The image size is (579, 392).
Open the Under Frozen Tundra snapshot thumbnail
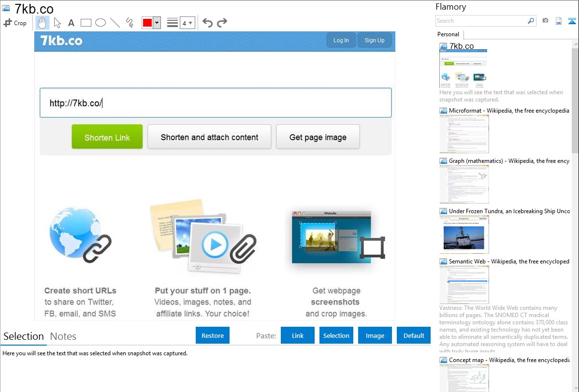(x=464, y=234)
